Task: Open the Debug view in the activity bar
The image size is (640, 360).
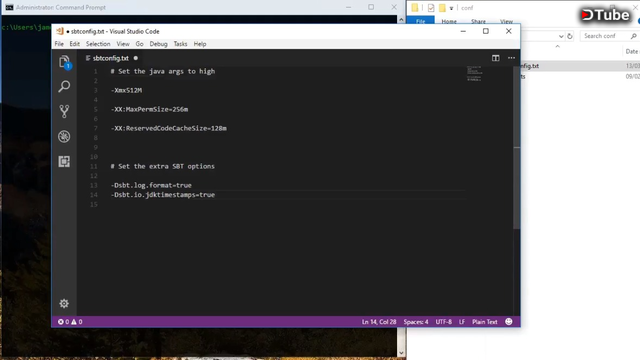Action: (64, 136)
